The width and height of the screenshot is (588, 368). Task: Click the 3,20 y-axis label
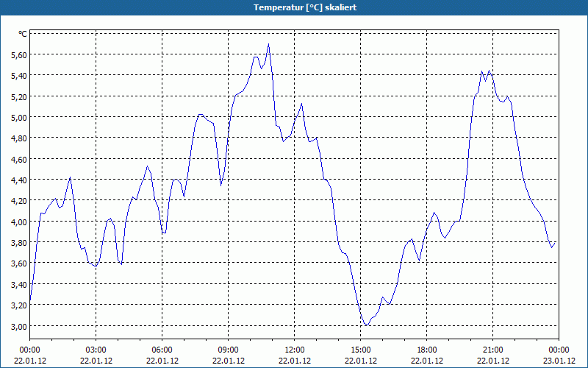tap(20, 305)
